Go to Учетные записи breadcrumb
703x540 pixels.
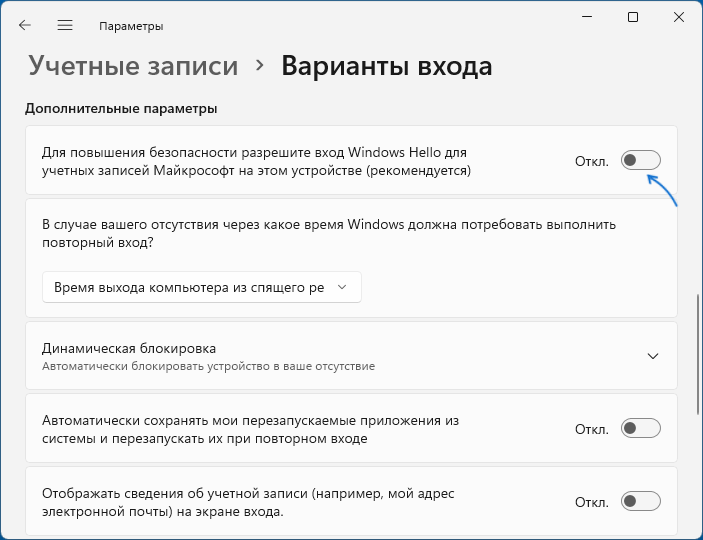coord(133,66)
